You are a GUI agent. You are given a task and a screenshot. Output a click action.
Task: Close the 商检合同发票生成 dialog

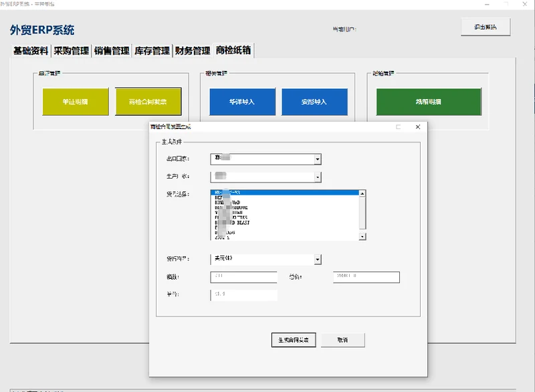418,127
